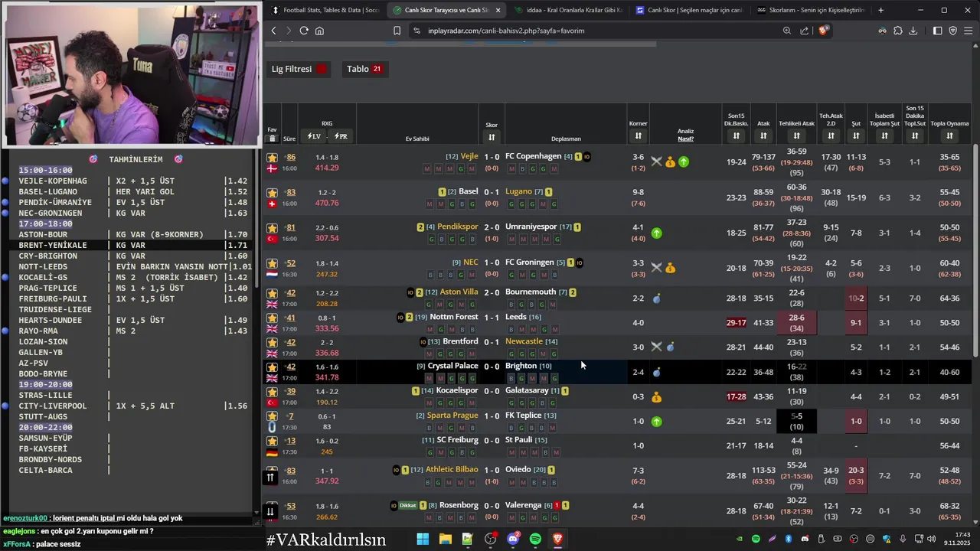
Task: Open the browser downloads icon
Action: point(913,31)
